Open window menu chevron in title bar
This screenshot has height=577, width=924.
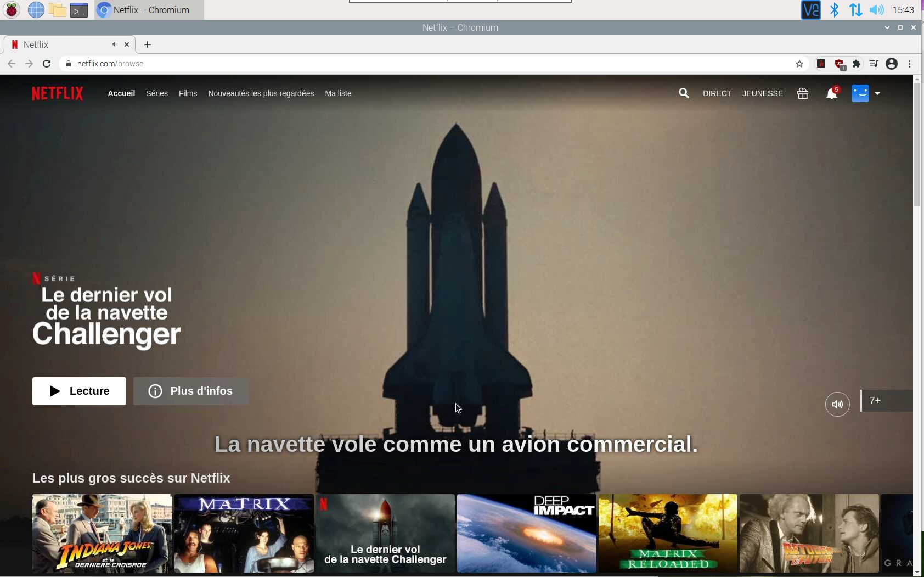[x=887, y=27]
